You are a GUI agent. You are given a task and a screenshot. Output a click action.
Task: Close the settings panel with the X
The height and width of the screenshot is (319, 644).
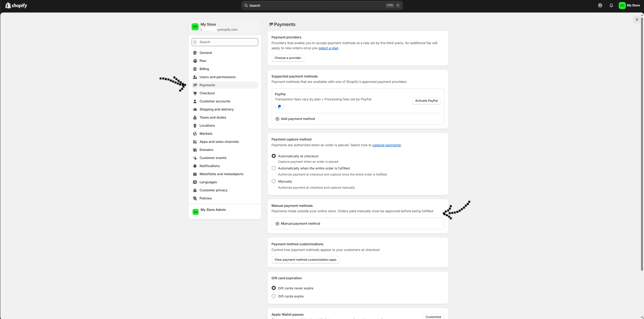pyautogui.click(x=637, y=20)
